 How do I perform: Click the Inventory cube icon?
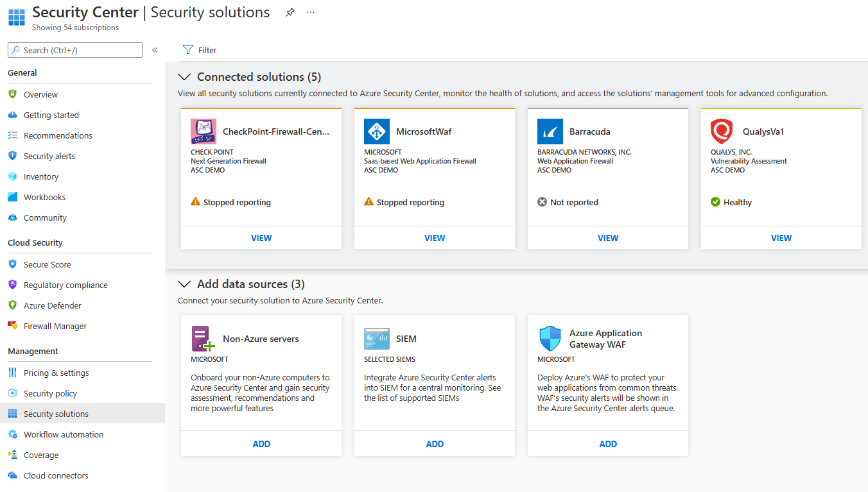[12, 176]
